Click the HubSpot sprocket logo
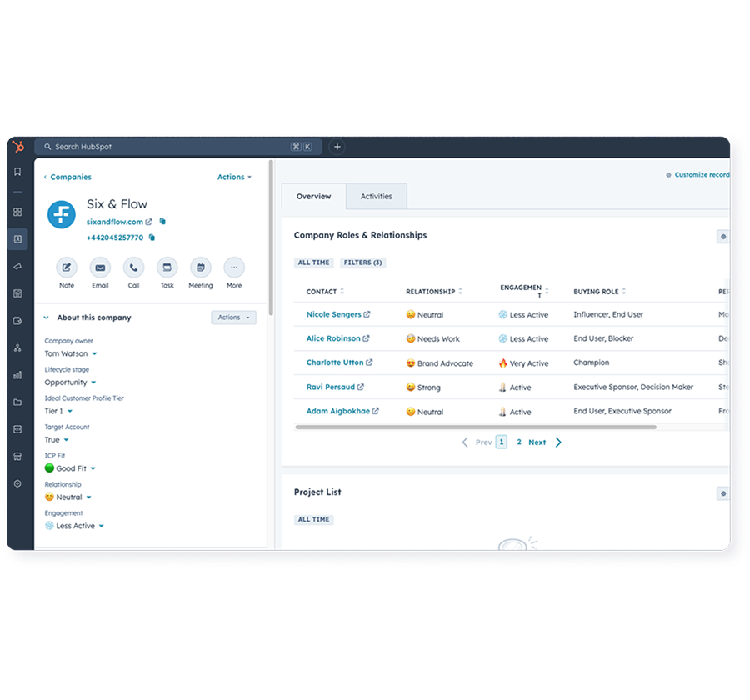The image size is (750, 700). point(18,147)
